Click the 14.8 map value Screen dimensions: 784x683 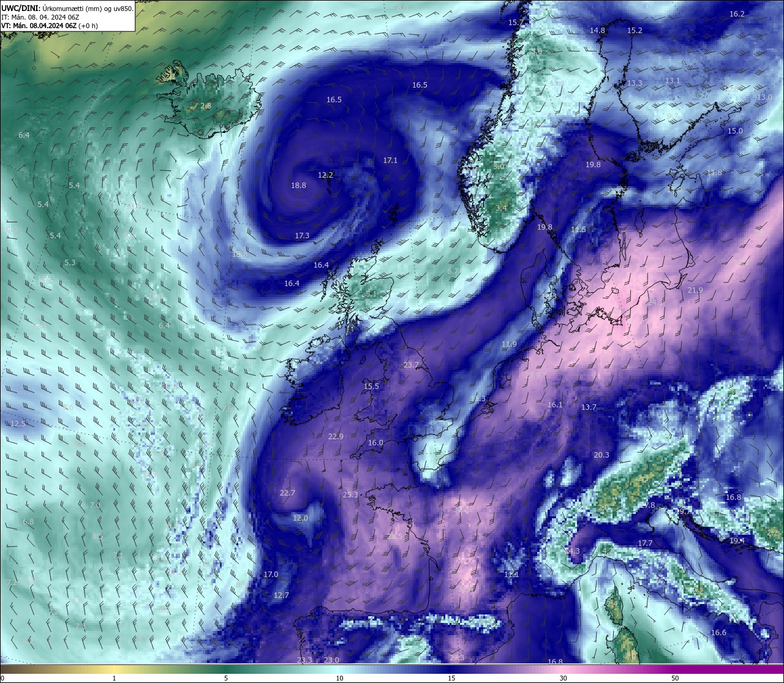tap(597, 30)
